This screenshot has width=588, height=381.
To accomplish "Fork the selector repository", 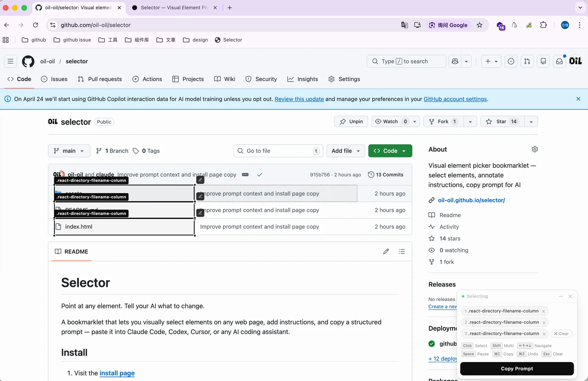I will pos(443,122).
